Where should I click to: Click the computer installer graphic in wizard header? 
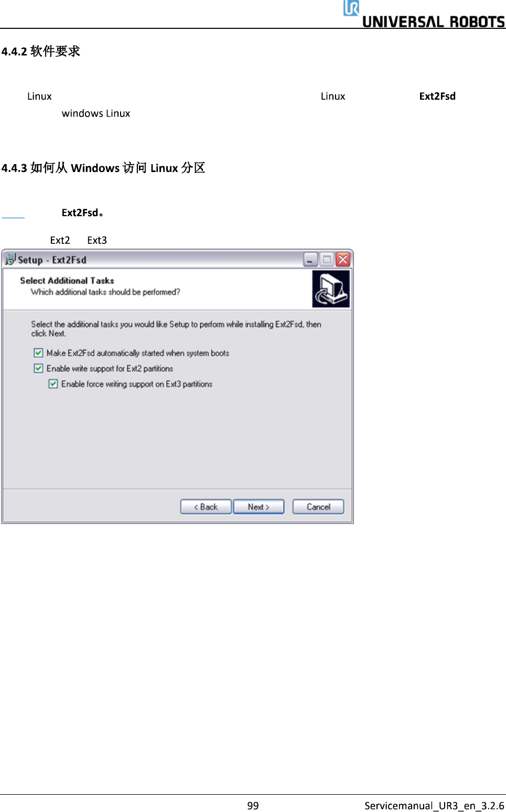[x=331, y=289]
